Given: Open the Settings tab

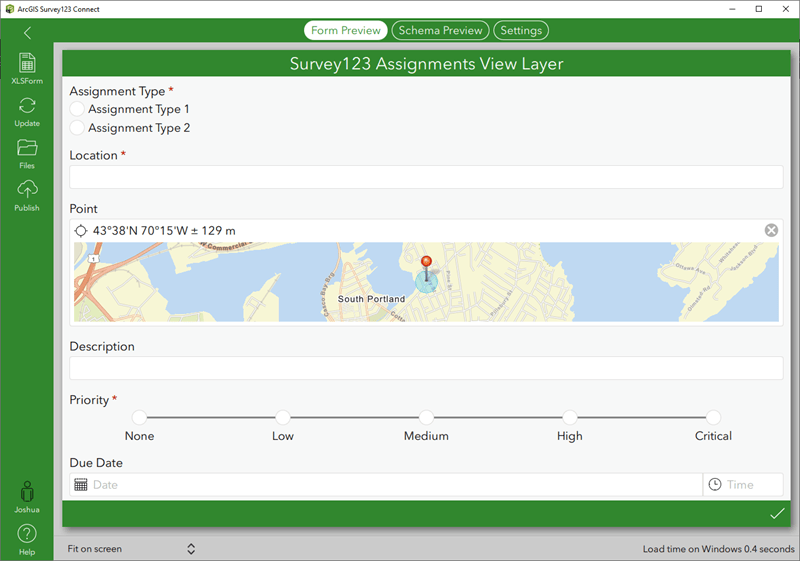Looking at the screenshot, I should (521, 30).
